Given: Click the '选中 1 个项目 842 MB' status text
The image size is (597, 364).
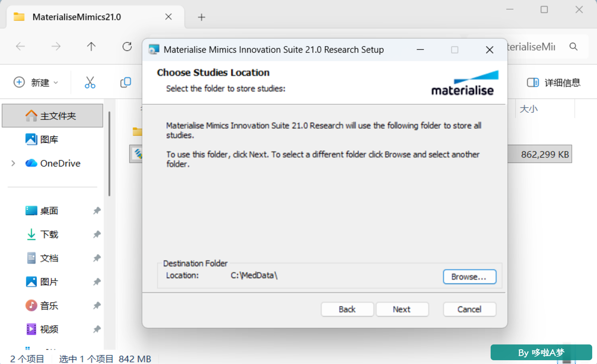Looking at the screenshot, I should 105,359.
